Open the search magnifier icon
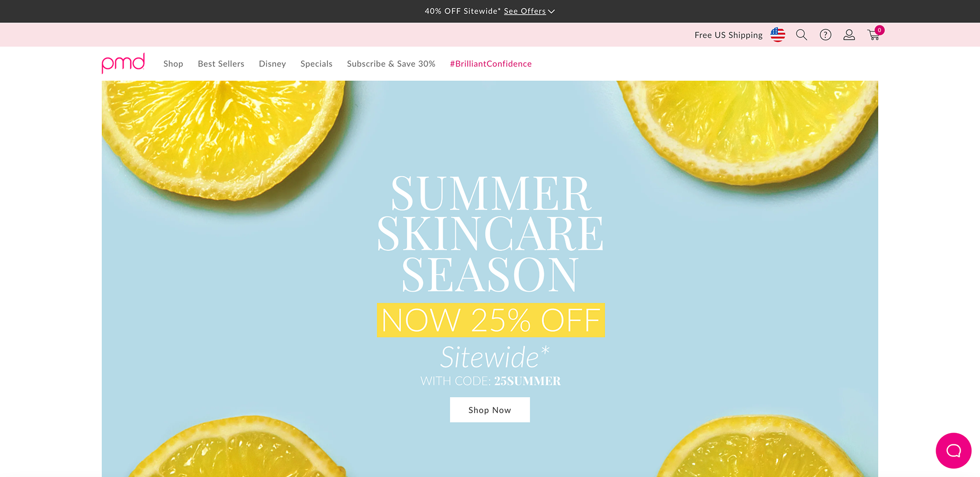The image size is (980, 477). click(x=801, y=35)
